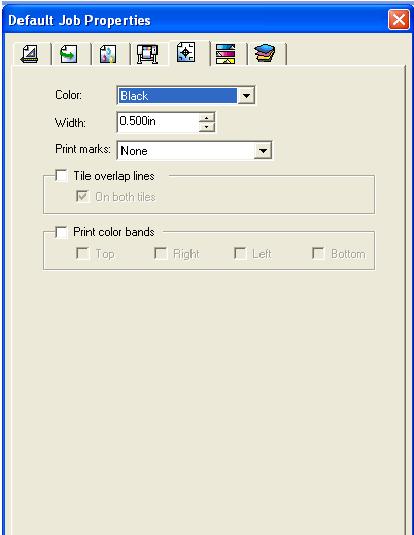This screenshot has height=535, width=414.
Task: Check the Top color band option
Action: [x=82, y=254]
